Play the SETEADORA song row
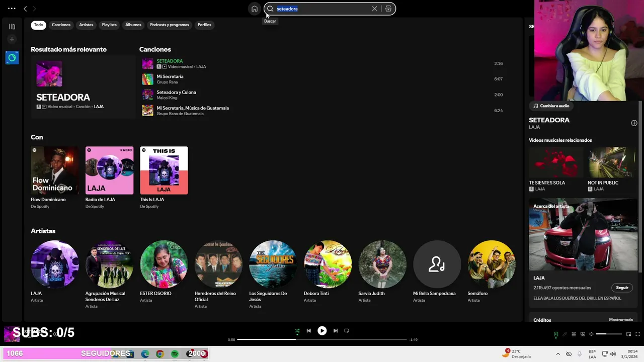The height and width of the screenshot is (362, 644). point(323,64)
